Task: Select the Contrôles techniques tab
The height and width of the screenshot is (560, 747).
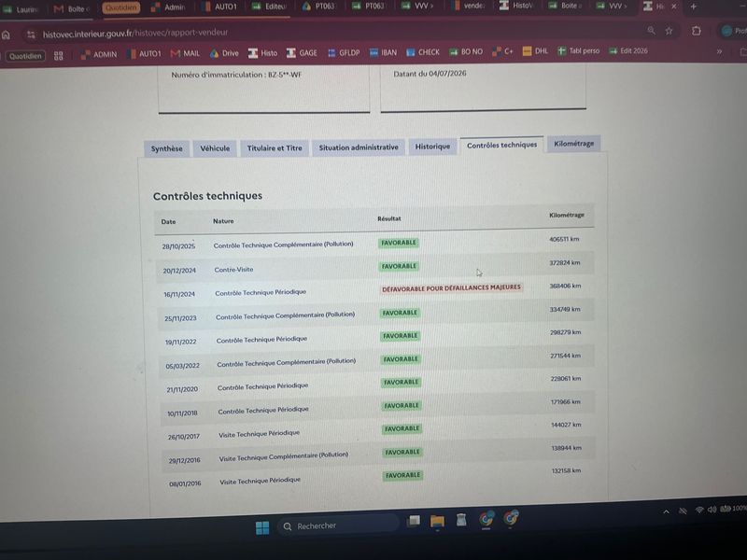Action: pos(501,145)
